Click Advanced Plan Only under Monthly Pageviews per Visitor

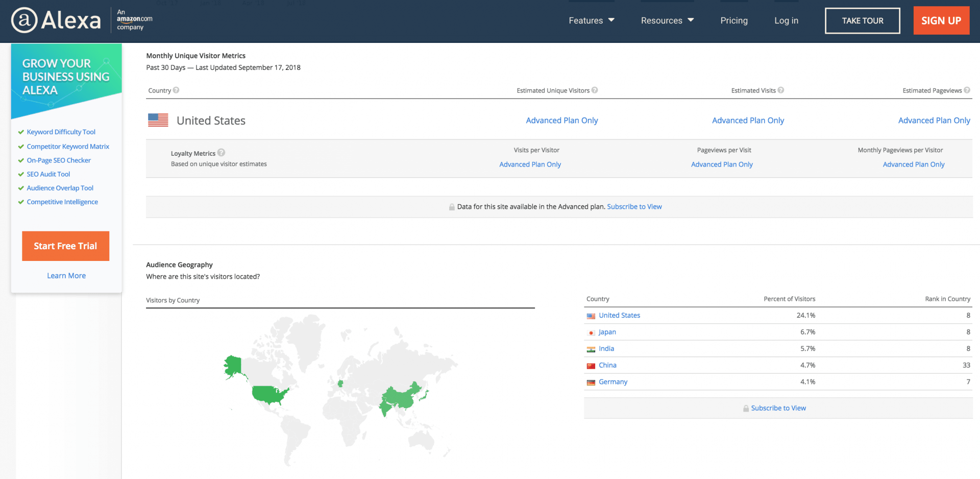click(x=914, y=164)
